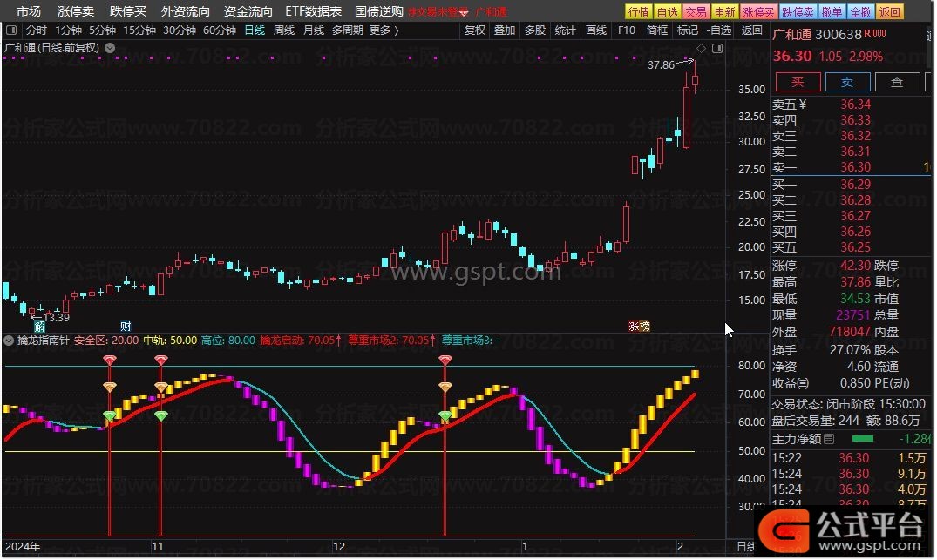Click the 买一 price 36.29
The image size is (937, 560).
point(856,185)
